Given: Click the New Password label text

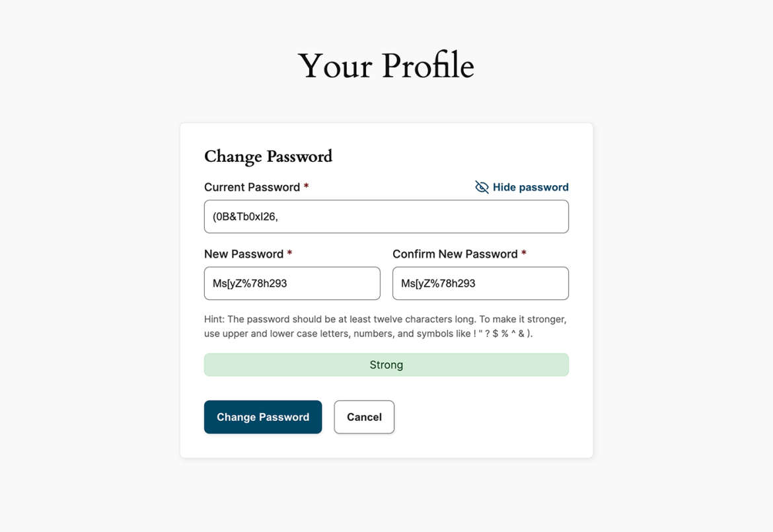Looking at the screenshot, I should 243,254.
